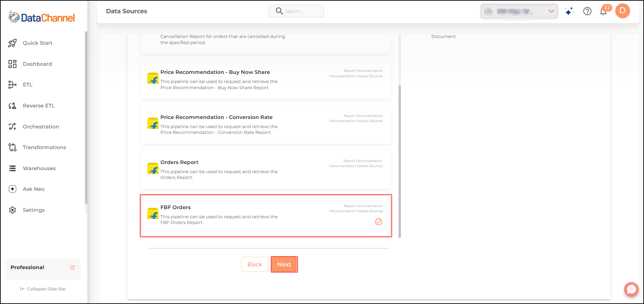Click the ETL pipeline icon
Image resolution: width=644 pixels, height=304 pixels.
(x=13, y=85)
